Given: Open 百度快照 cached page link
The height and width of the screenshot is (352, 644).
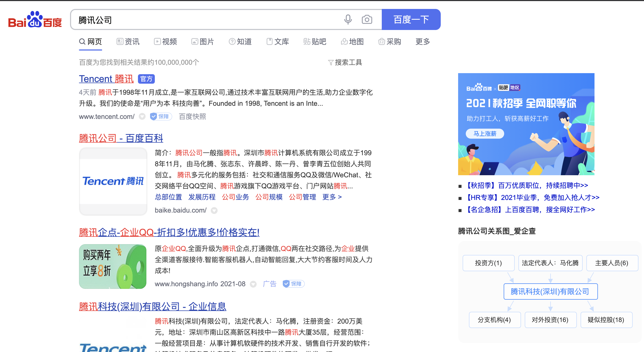Looking at the screenshot, I should click(192, 117).
